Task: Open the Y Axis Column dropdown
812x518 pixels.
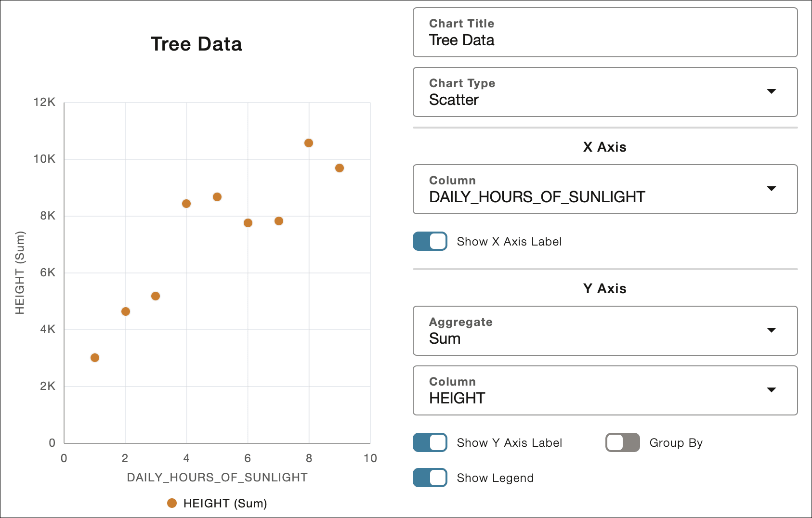Action: tap(605, 390)
